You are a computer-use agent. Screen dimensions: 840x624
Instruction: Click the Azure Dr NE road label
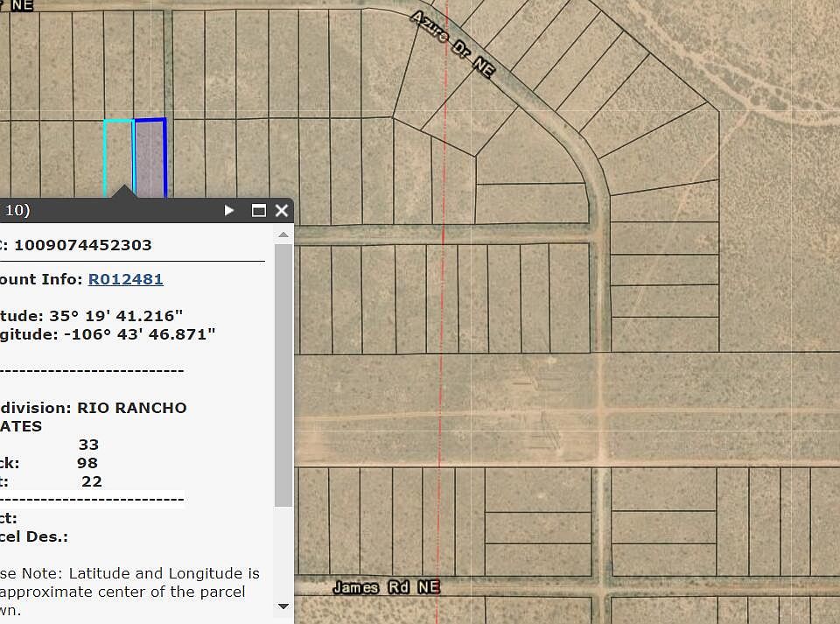pyautogui.click(x=453, y=45)
